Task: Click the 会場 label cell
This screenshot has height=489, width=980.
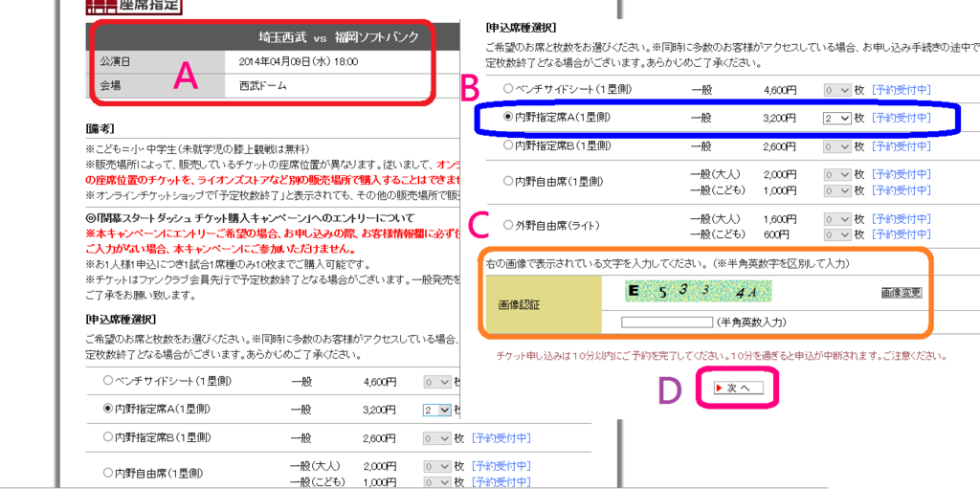Action: 156,86
